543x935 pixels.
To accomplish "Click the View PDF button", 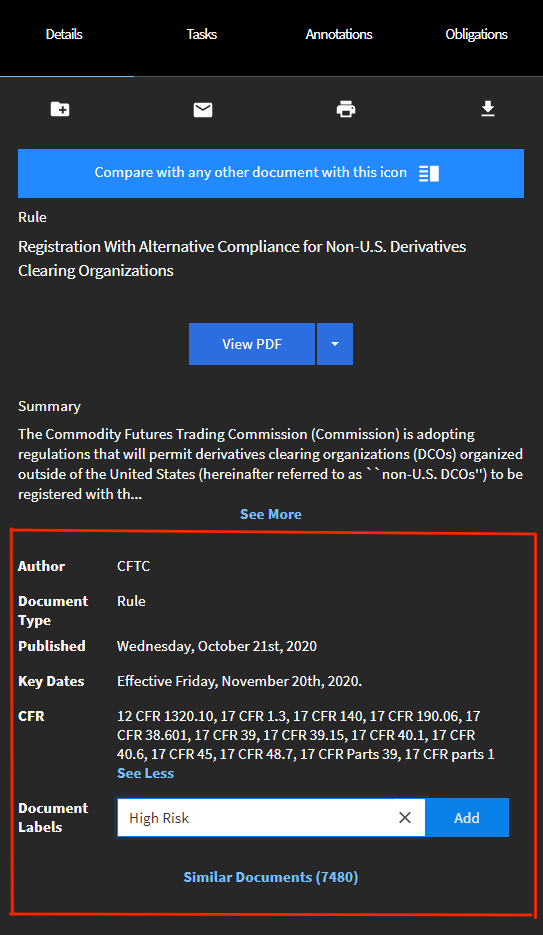I will (252, 344).
